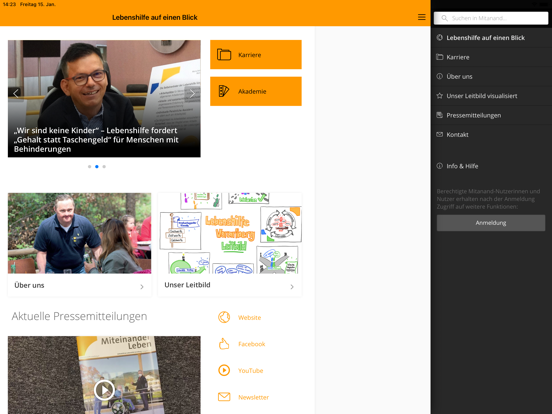Follow the Newsletter link
The image size is (552, 414).
coord(253,397)
